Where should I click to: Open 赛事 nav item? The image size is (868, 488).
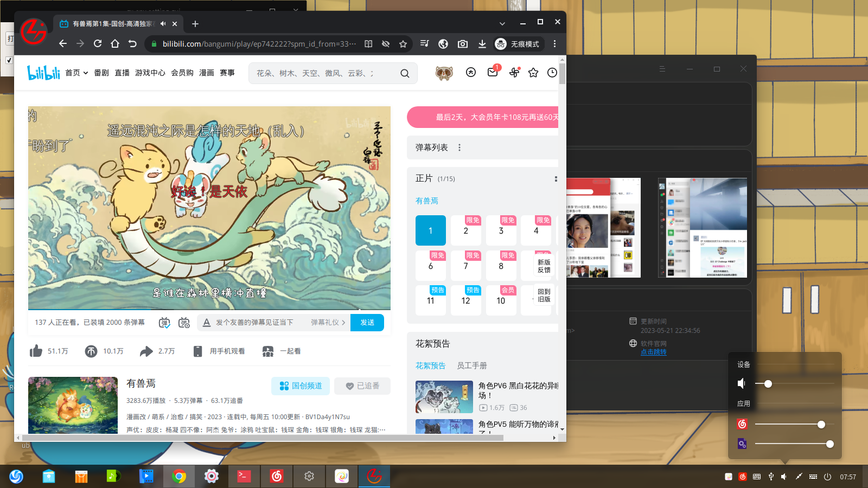coord(227,73)
